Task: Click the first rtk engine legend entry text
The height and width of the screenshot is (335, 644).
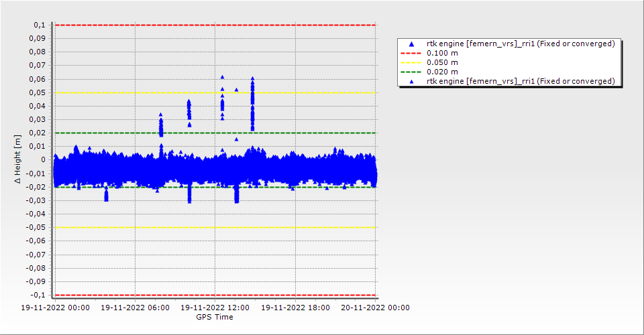Action: pyautogui.click(x=521, y=44)
